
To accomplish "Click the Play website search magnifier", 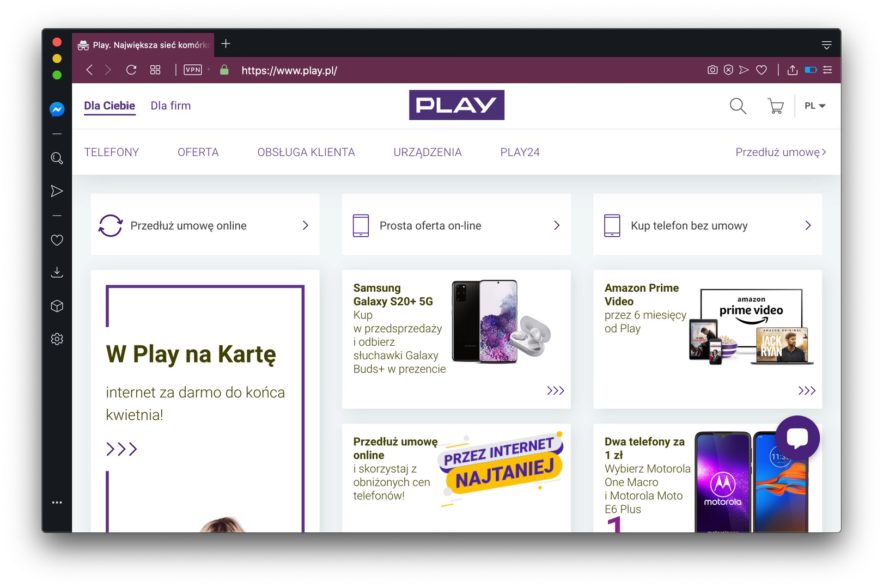I will 738,106.
